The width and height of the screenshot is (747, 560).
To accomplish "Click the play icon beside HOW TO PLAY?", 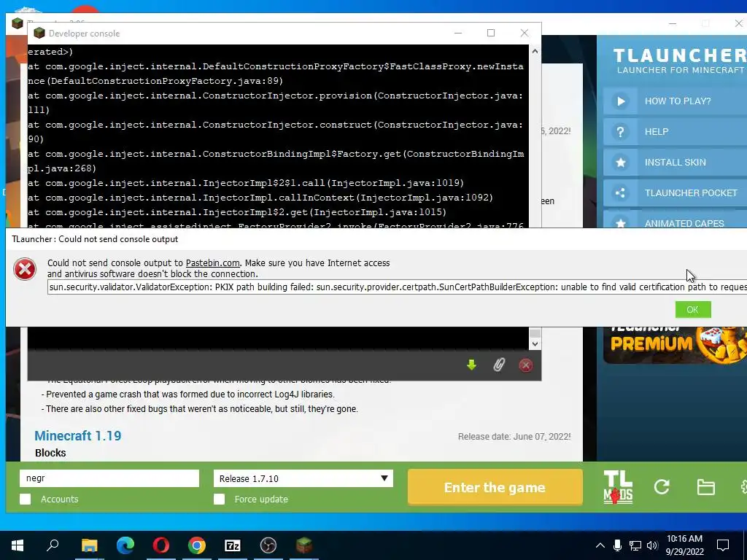I will (x=620, y=101).
